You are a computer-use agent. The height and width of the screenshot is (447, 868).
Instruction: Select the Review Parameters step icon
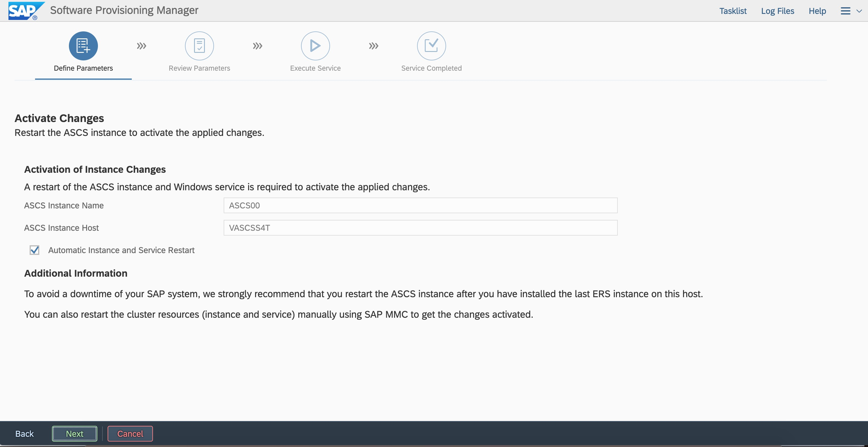tap(199, 46)
